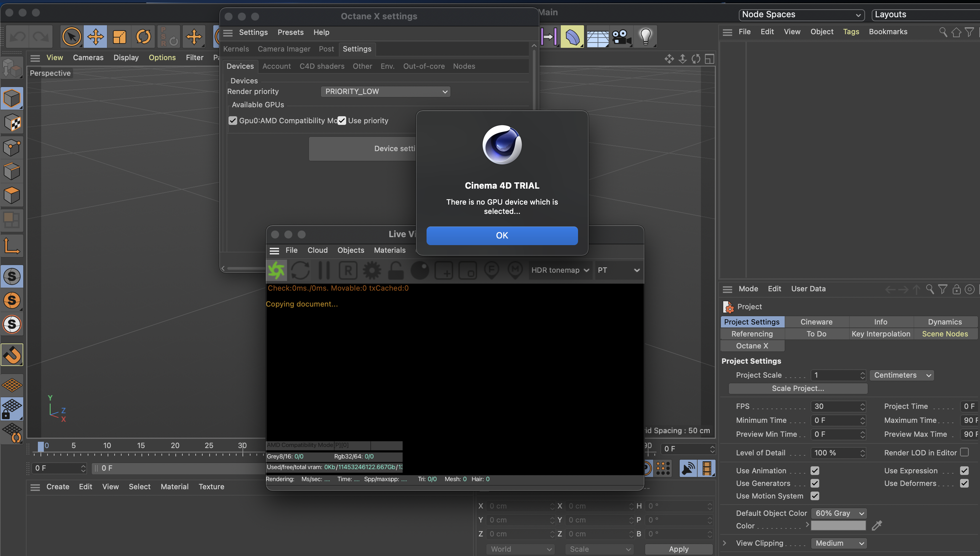Switch to Camera Imager tab

[284, 49]
